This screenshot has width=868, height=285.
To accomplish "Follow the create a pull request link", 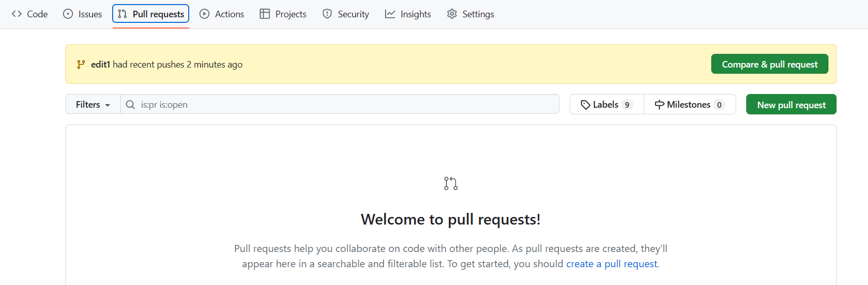I will 611,264.
